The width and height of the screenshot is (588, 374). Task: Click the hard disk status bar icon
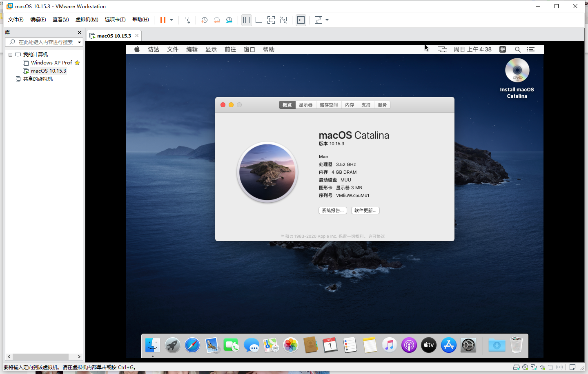[517, 367]
